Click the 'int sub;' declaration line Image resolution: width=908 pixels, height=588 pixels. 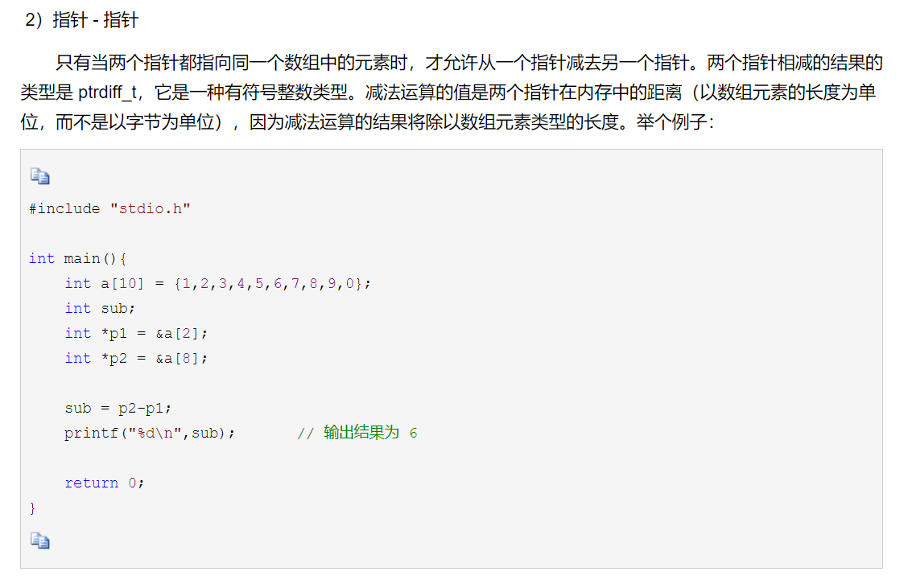(100, 308)
